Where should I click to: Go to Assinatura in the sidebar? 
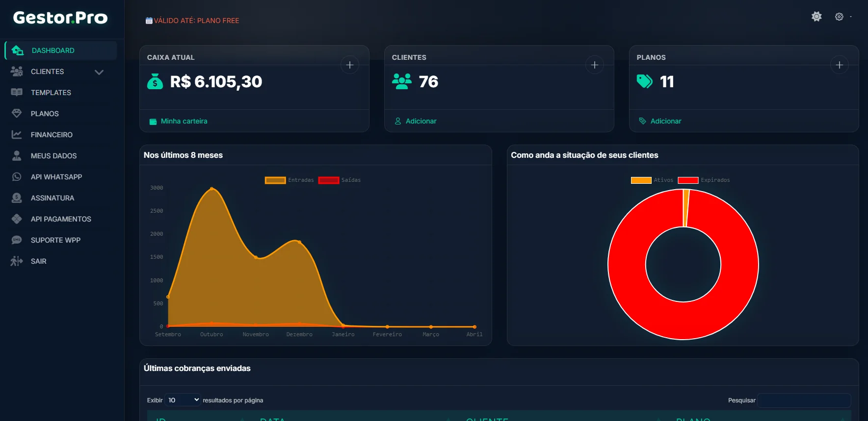[x=53, y=198]
